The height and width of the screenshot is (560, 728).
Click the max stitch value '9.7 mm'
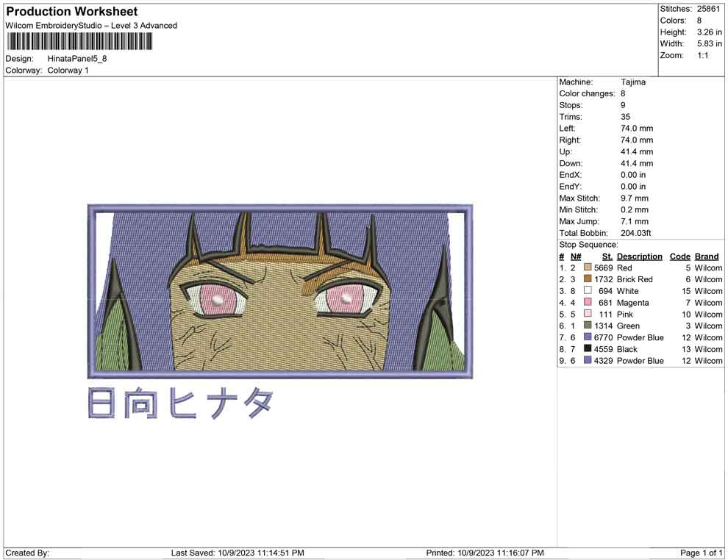pyautogui.click(x=635, y=198)
